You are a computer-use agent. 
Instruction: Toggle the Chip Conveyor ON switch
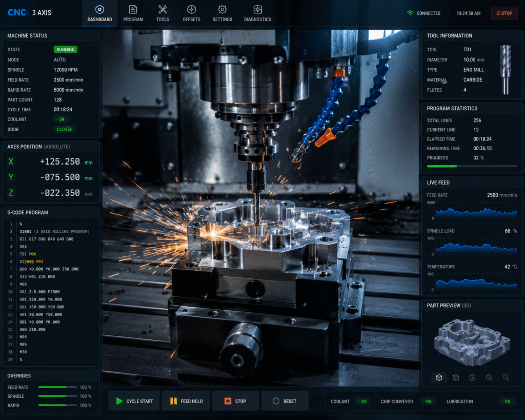[427, 401]
